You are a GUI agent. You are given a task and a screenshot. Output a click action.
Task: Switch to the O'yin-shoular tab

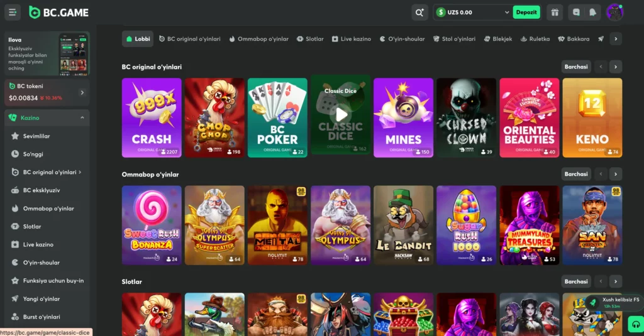tap(402, 38)
